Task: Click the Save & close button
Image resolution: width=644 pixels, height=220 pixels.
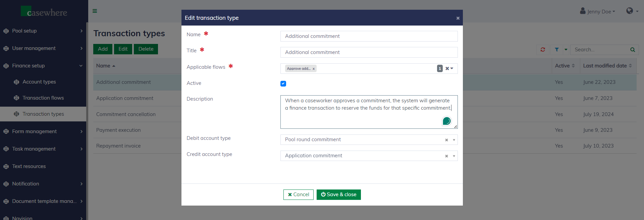Action: pyautogui.click(x=338, y=195)
